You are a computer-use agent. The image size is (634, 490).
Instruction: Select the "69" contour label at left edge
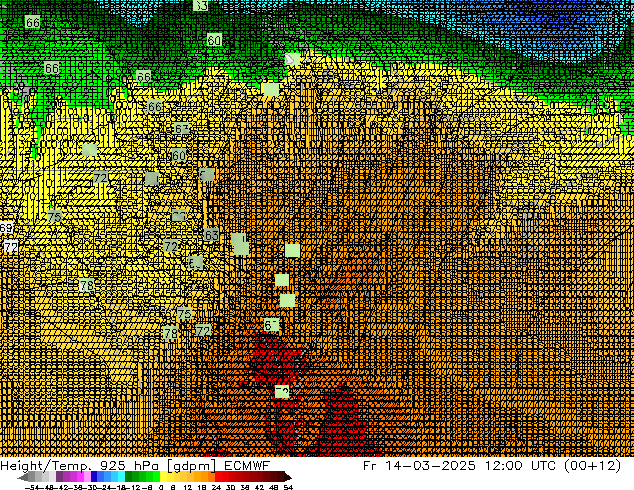click(x=6, y=229)
